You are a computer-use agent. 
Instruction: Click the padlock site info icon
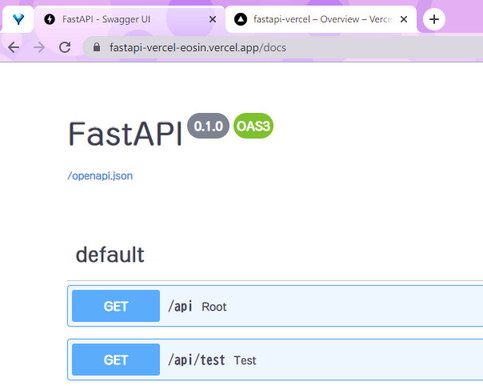[x=97, y=47]
